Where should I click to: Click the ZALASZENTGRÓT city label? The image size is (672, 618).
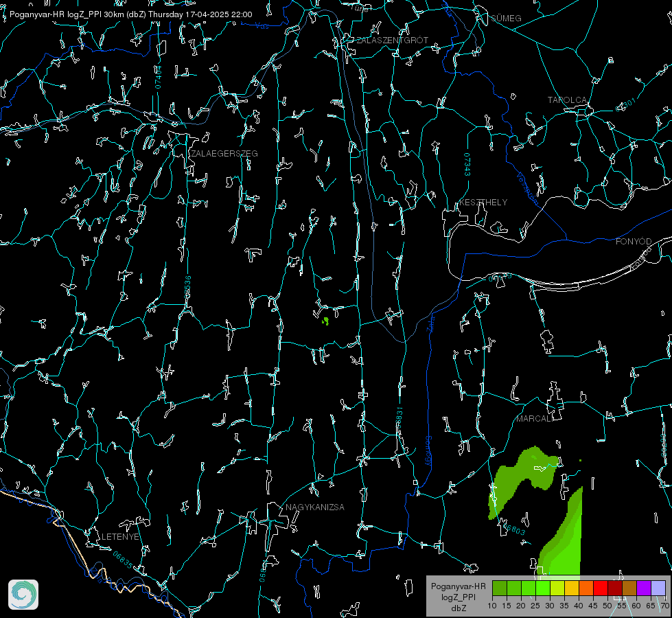point(392,40)
